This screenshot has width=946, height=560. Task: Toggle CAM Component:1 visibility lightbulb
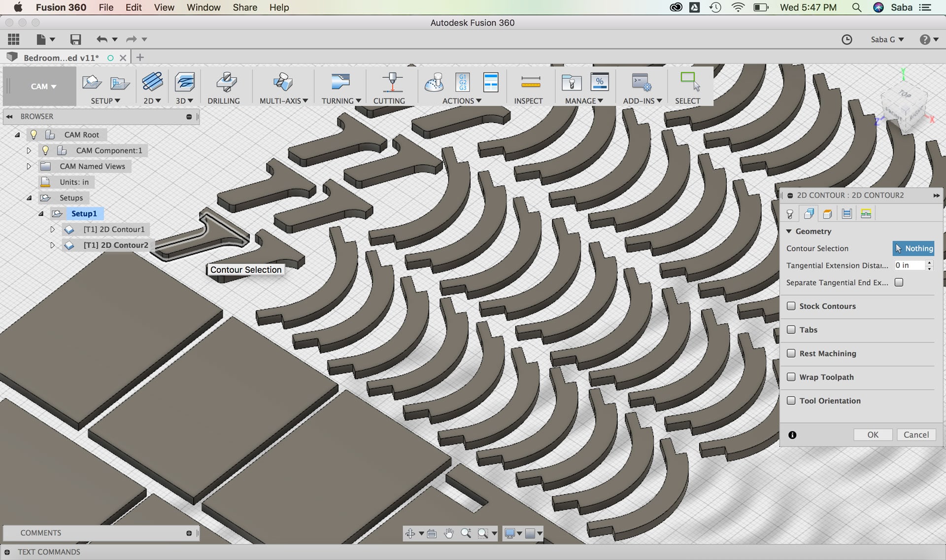click(45, 150)
